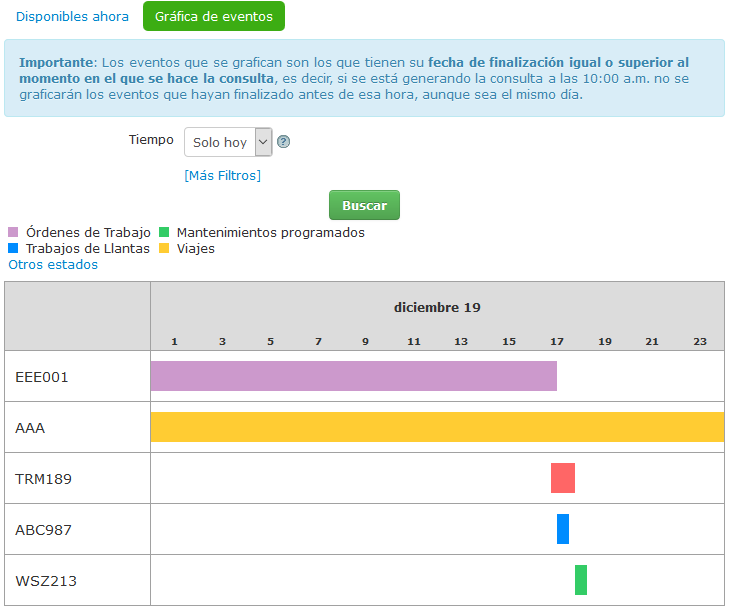Click the diciembre 19 date header
730x612 pixels.
click(x=437, y=307)
